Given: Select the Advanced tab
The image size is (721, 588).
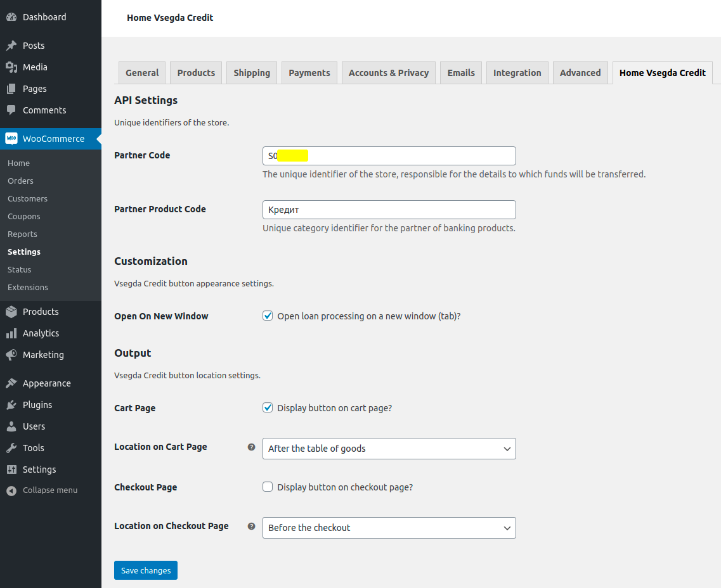Looking at the screenshot, I should tap(580, 73).
